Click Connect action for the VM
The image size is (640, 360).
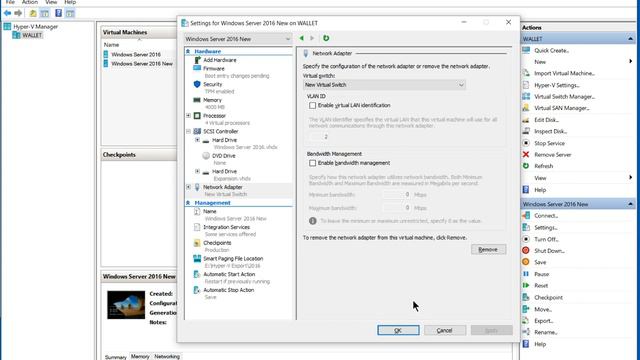(x=546, y=216)
